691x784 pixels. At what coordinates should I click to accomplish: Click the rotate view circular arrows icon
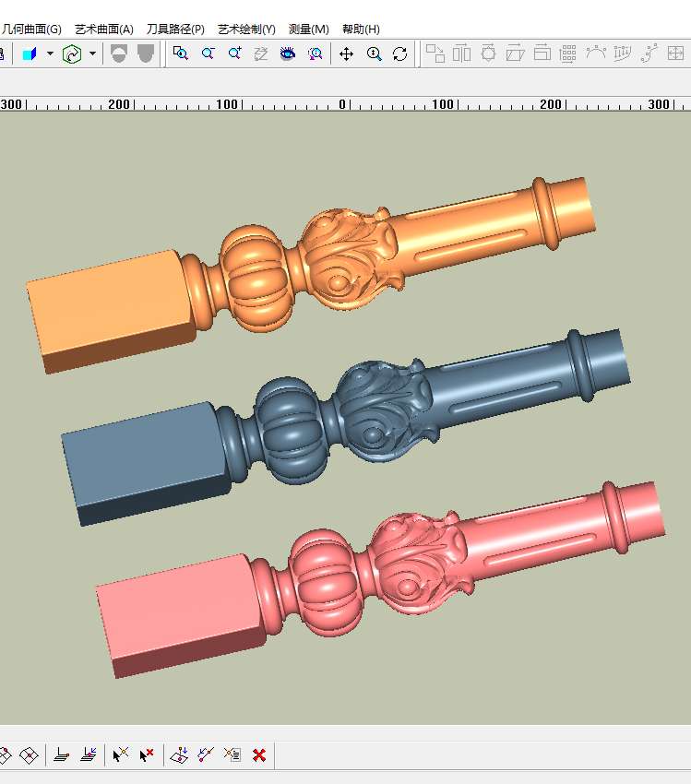(x=400, y=53)
